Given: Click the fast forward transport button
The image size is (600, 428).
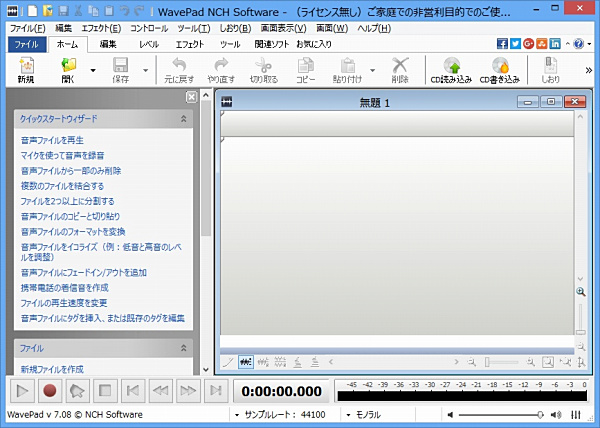Looking at the screenshot, I should click(188, 391).
